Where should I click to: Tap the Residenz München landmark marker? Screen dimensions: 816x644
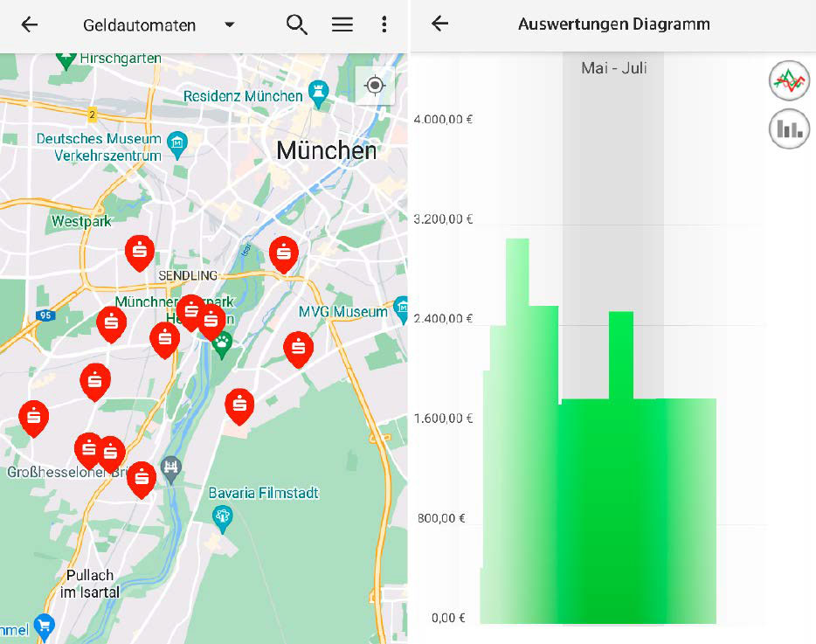pyautogui.click(x=318, y=94)
